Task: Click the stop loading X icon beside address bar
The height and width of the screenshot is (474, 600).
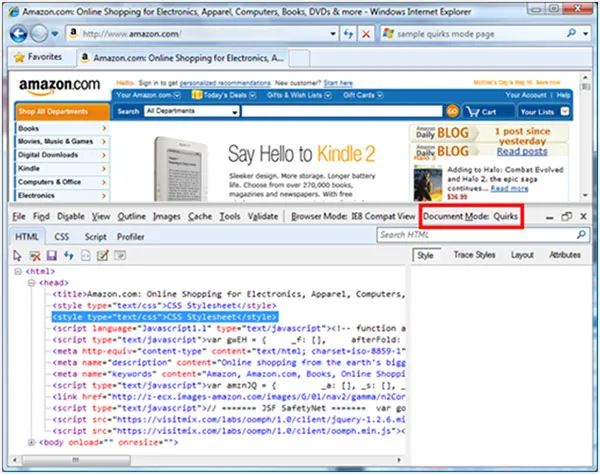Action: click(366, 34)
